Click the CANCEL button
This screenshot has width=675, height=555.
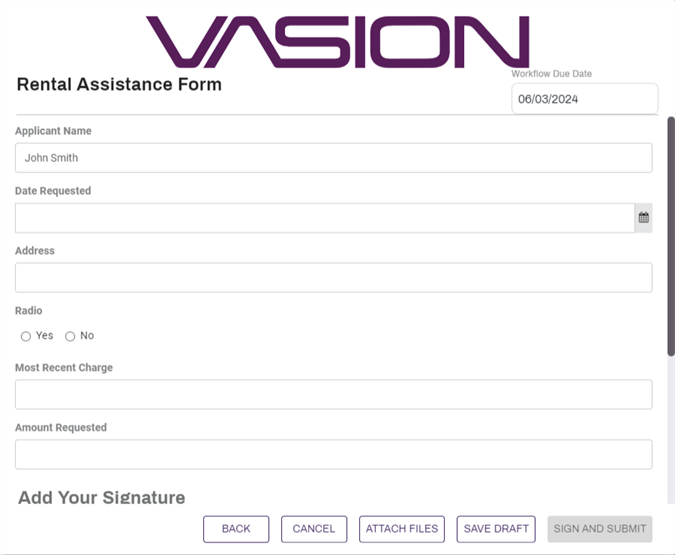point(314,529)
